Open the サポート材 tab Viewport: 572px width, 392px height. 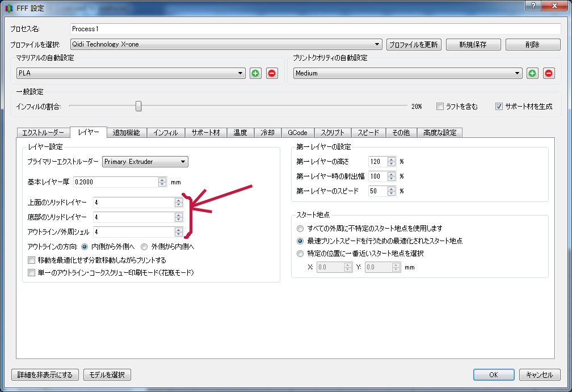(205, 133)
